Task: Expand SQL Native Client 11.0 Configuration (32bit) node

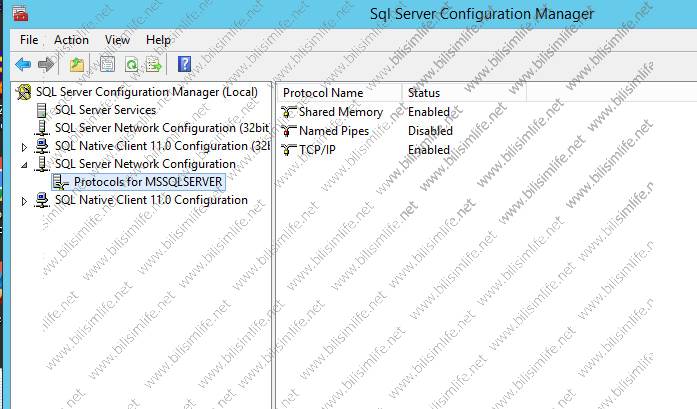Action: pyautogui.click(x=24, y=147)
